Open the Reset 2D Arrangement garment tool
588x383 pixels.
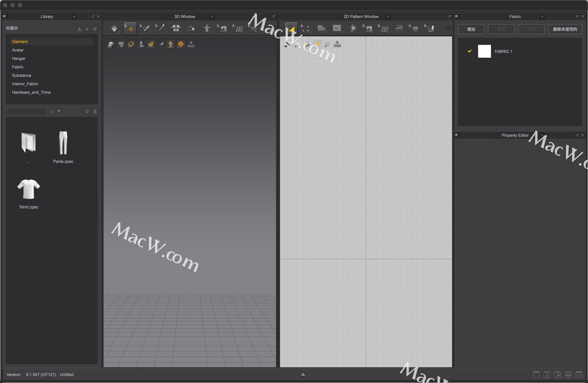[176, 28]
